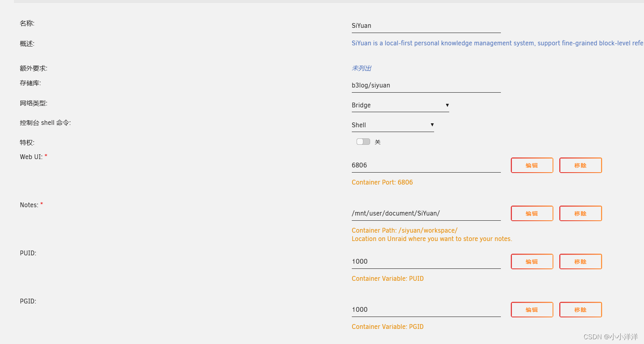Click 编辑 next to PUID
Screen dimensions: 644x344
coord(532,261)
